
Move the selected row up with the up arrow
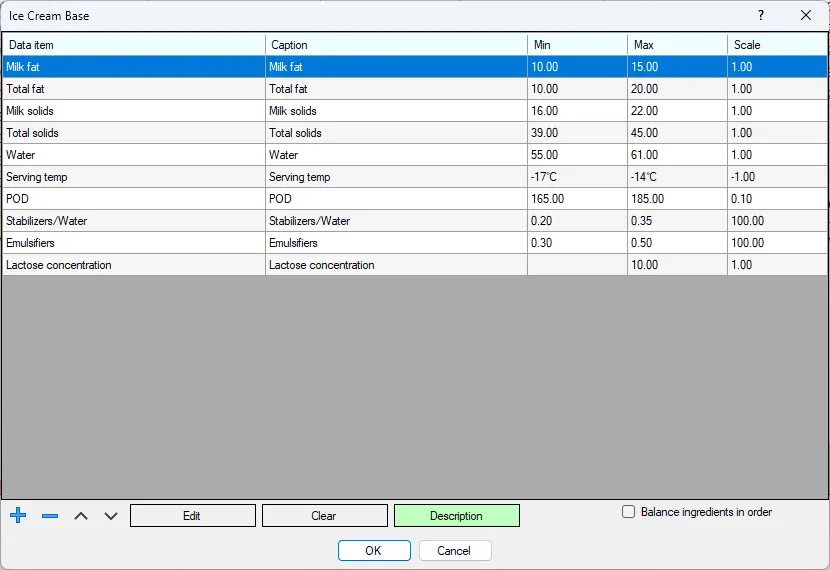[80, 515]
